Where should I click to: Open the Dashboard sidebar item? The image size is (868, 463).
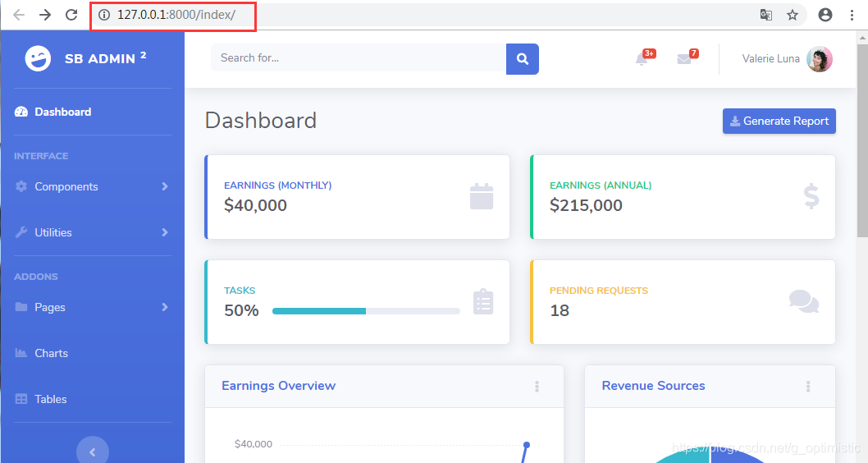(x=93, y=112)
